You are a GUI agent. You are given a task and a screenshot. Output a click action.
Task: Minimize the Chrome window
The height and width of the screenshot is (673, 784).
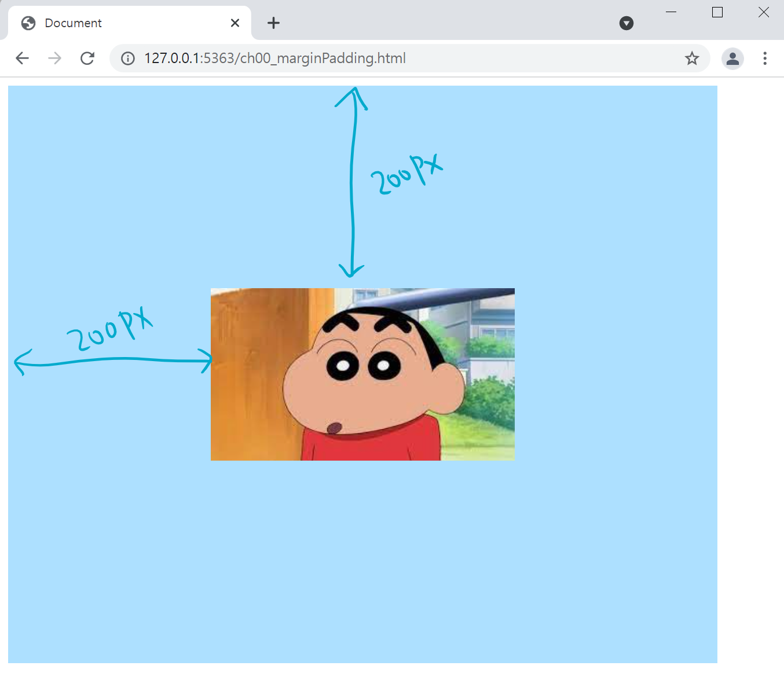click(671, 12)
